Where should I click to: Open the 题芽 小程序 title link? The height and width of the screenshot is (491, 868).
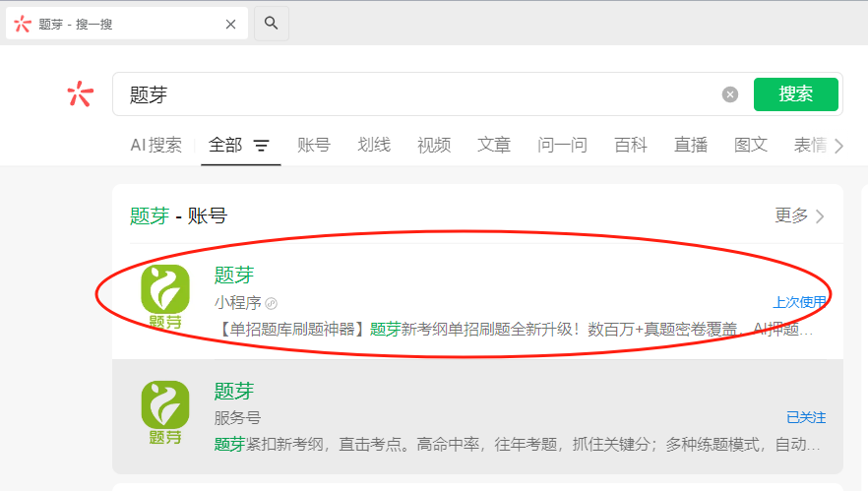[234, 275]
